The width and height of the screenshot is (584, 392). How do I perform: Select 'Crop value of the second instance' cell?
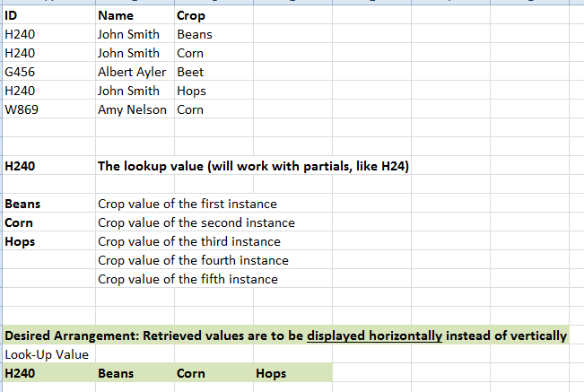[196, 222]
